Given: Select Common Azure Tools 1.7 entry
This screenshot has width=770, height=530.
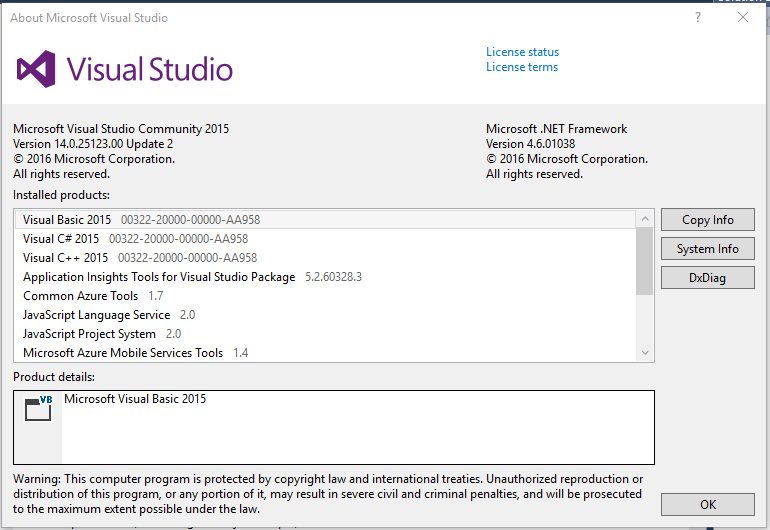Looking at the screenshot, I should [x=326, y=296].
